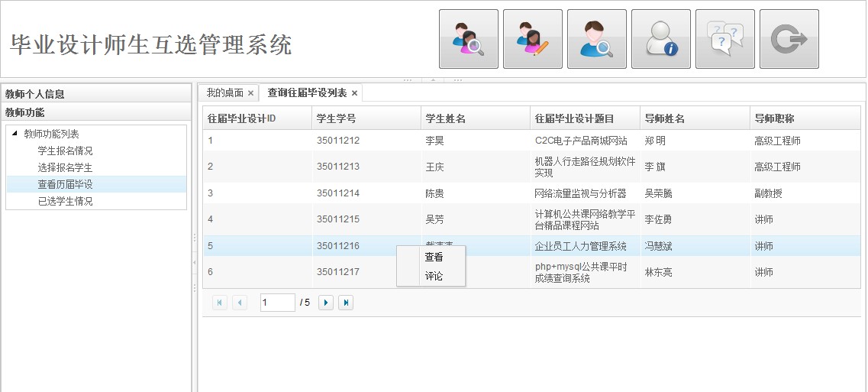
Task: Select advisor name 李旗
Action: click(656, 167)
